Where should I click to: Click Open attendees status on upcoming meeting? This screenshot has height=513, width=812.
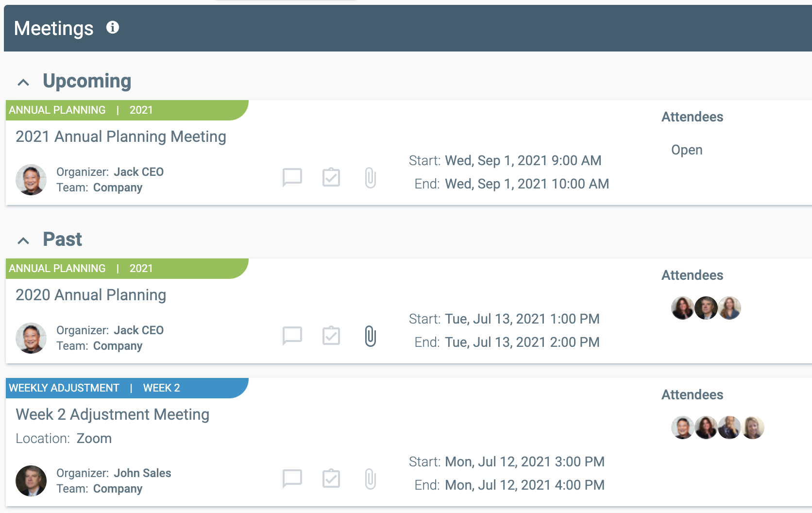click(x=687, y=150)
